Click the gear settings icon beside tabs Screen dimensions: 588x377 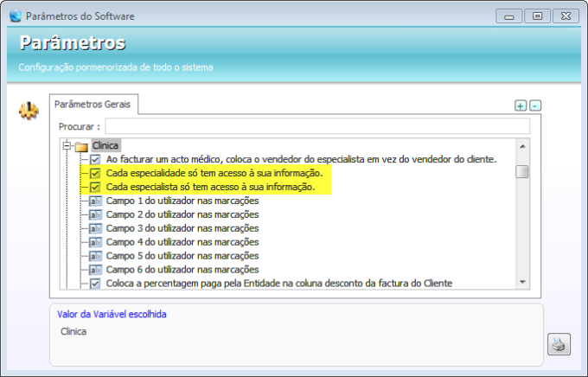[x=29, y=111]
